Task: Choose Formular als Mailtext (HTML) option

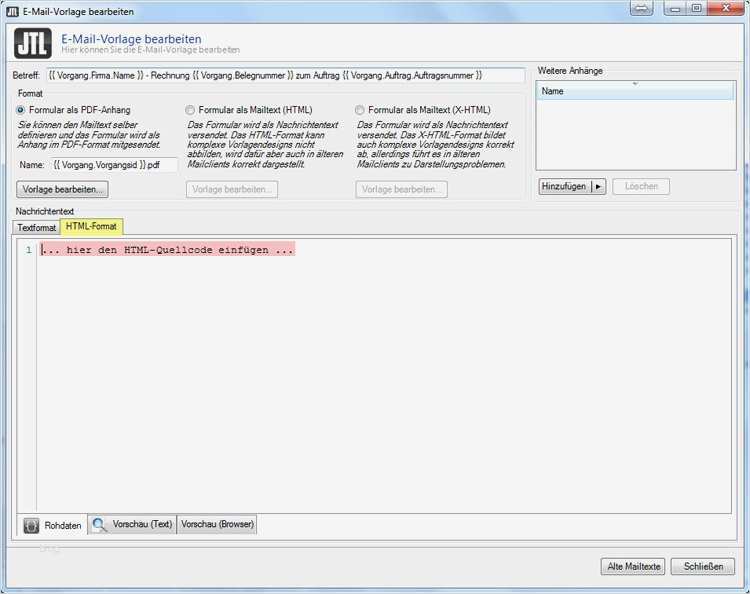Action: pyautogui.click(x=190, y=110)
